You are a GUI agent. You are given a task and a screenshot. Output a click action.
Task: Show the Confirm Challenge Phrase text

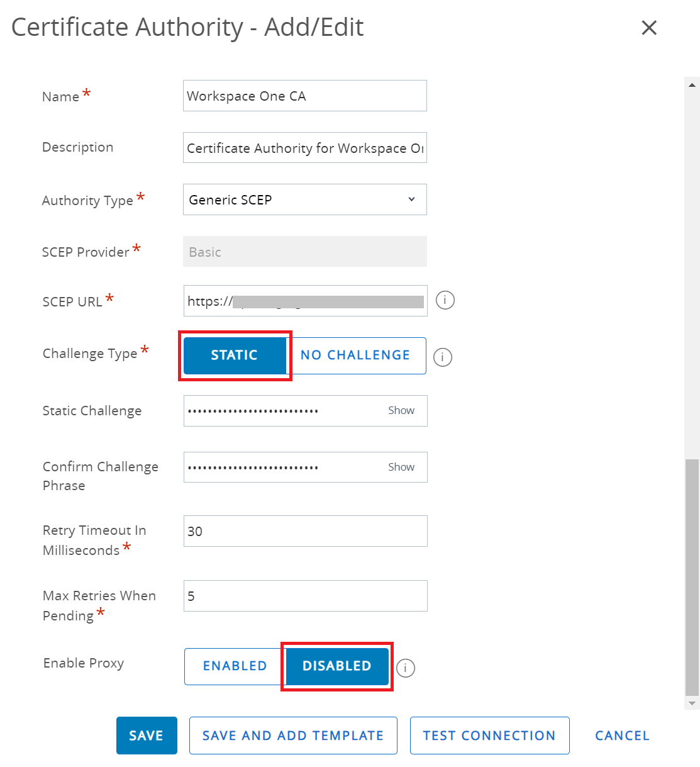[401, 467]
